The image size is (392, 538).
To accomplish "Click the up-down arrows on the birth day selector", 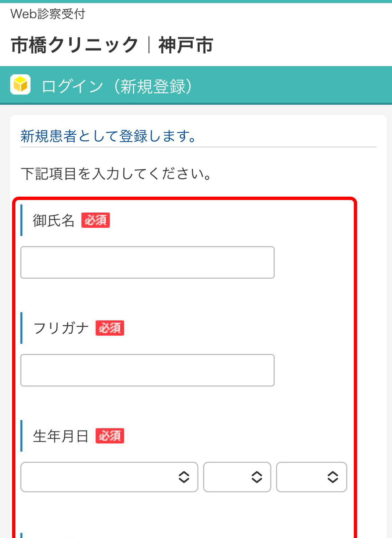I will [x=332, y=477].
